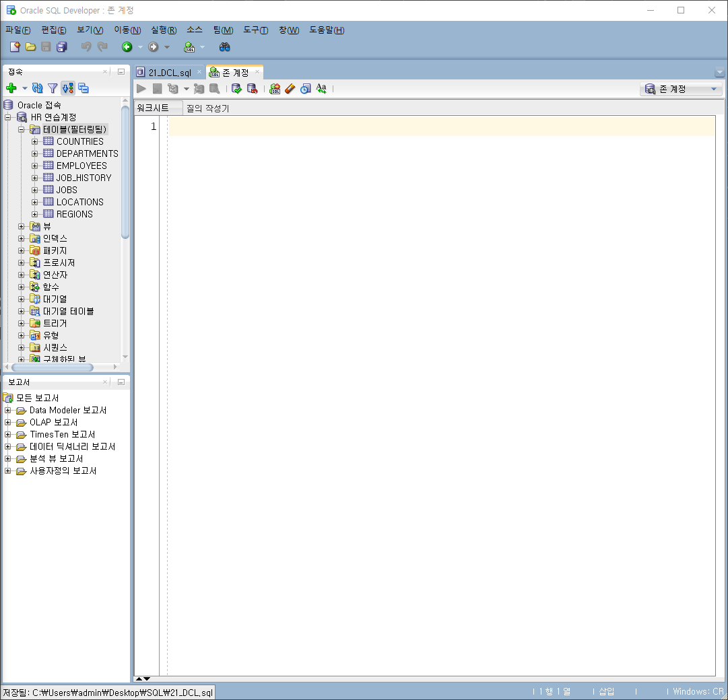Open the 파일(F) menu
The image size is (728, 700).
tap(18, 30)
